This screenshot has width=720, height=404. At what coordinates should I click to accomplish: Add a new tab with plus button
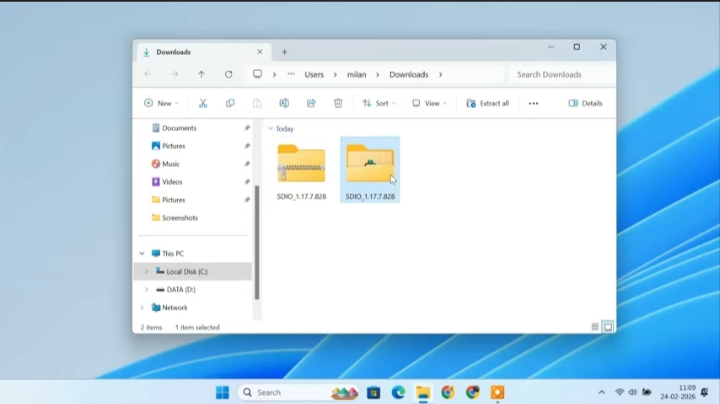click(x=284, y=52)
